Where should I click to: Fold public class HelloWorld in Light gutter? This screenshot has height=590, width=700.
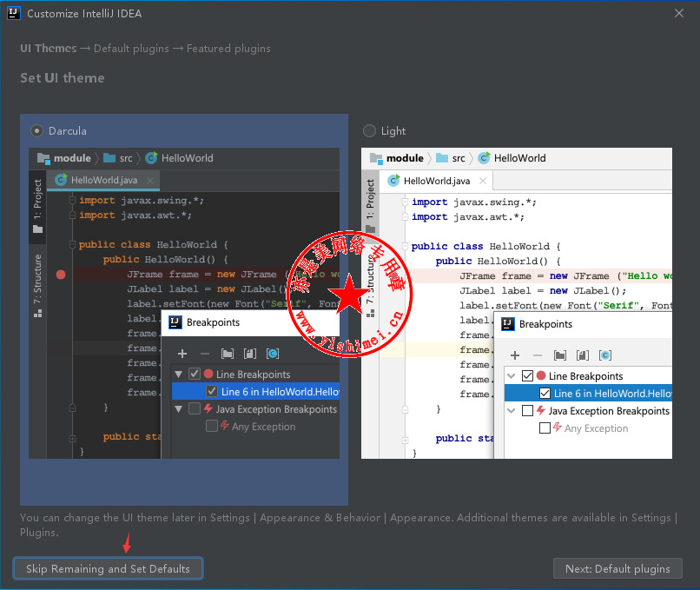(x=405, y=246)
